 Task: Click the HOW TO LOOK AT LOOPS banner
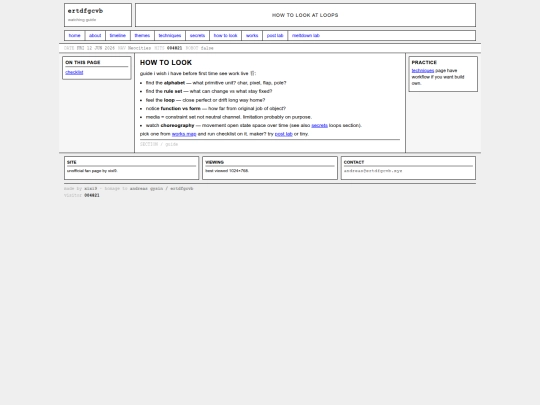click(x=305, y=15)
